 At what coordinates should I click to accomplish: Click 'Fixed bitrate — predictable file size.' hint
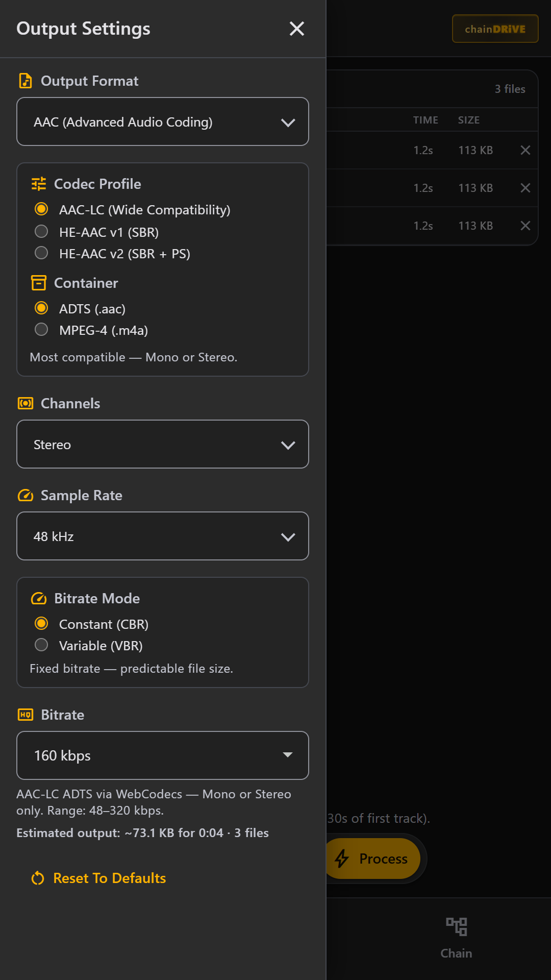[131, 669]
